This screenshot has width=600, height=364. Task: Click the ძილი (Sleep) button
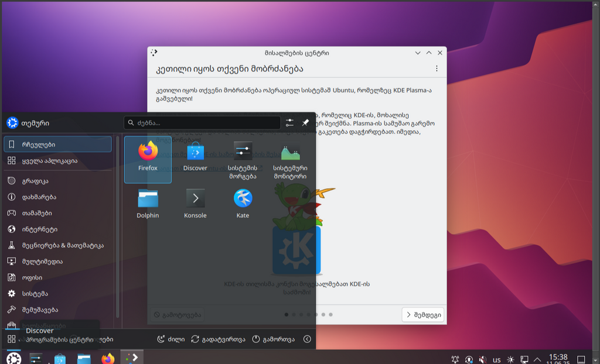coord(171,339)
